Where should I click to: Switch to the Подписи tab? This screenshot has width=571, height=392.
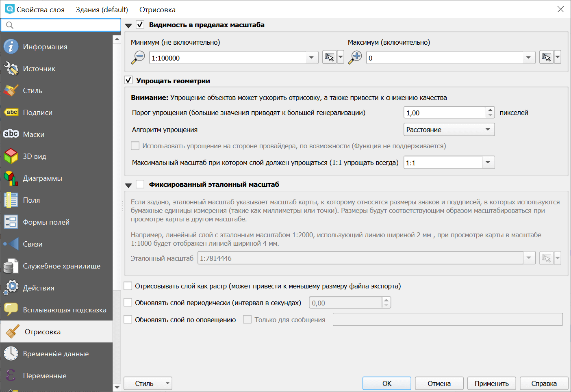37,113
